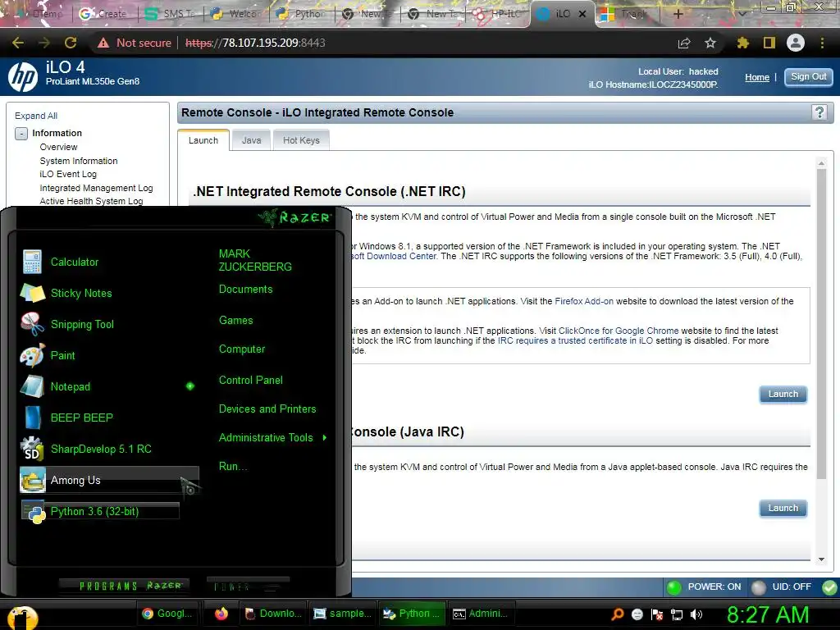Click the start menu POWER button
This screenshot has height=630, width=840.
tap(248, 586)
